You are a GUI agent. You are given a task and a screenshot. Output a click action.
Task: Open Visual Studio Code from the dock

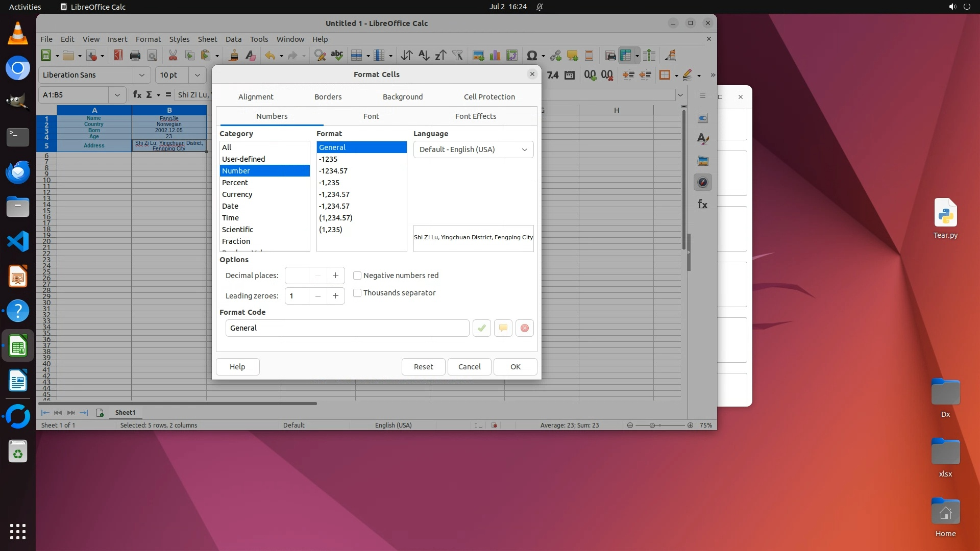pos(18,241)
